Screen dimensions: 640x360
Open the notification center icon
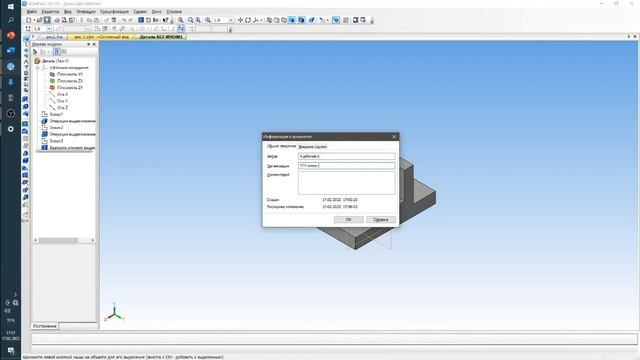coord(11,351)
